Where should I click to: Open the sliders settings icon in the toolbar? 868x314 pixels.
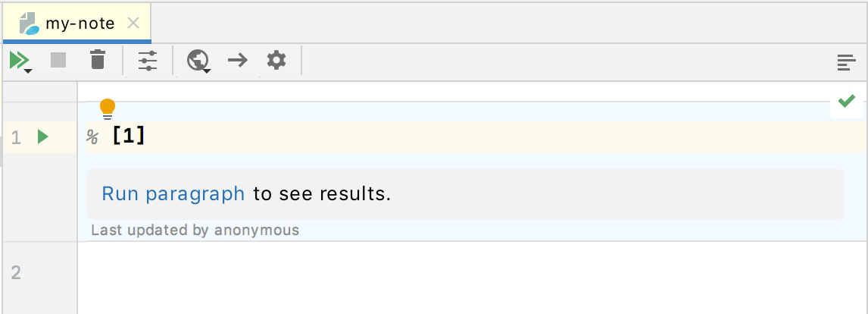click(148, 61)
